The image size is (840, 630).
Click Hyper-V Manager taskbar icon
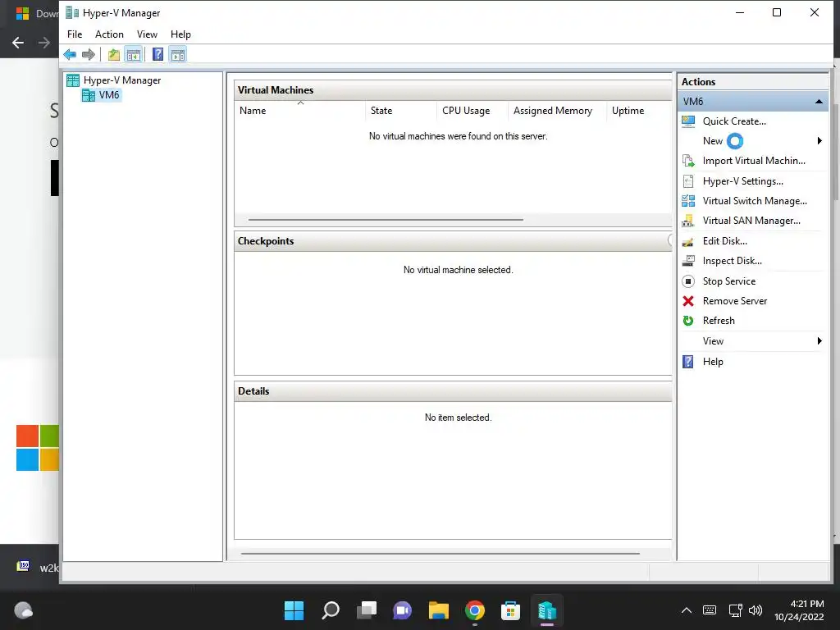point(547,610)
